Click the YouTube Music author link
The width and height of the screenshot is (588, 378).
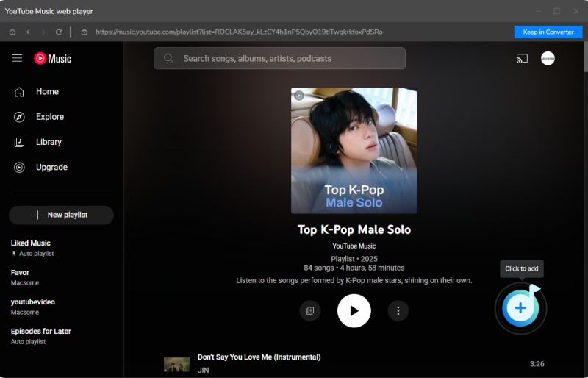tap(354, 246)
